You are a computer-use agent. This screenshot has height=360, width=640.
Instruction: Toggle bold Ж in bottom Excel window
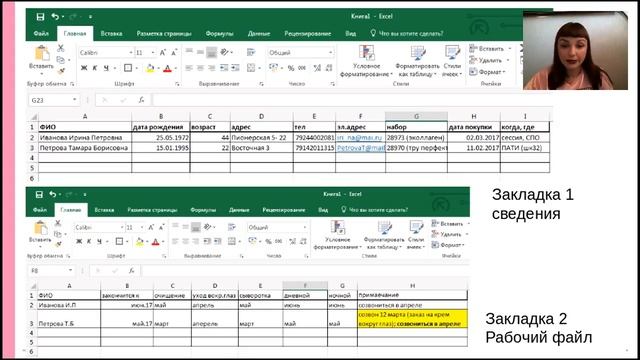click(x=79, y=242)
